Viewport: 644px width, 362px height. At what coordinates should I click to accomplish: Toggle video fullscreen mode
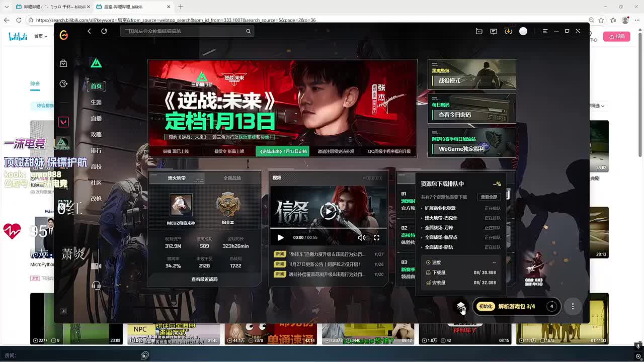[376, 238]
